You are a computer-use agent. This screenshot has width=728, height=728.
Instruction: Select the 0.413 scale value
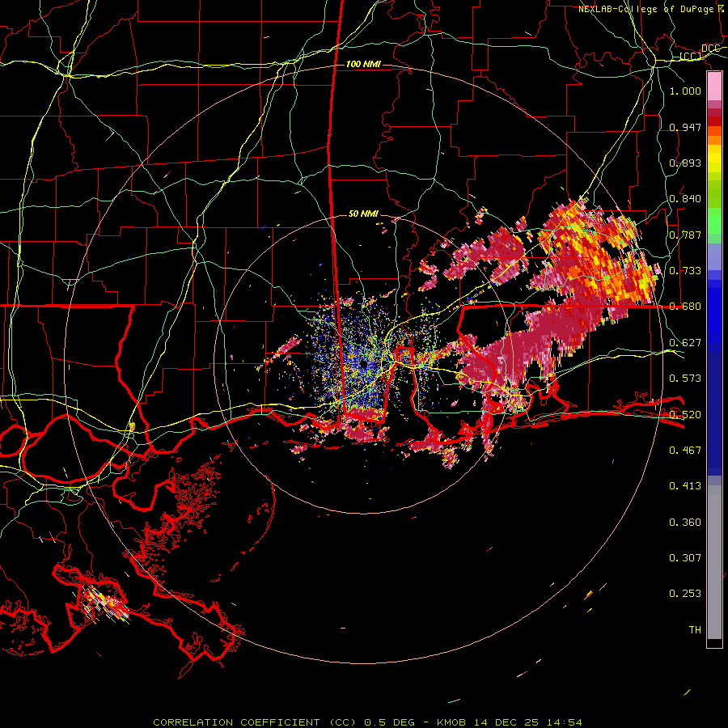click(685, 486)
